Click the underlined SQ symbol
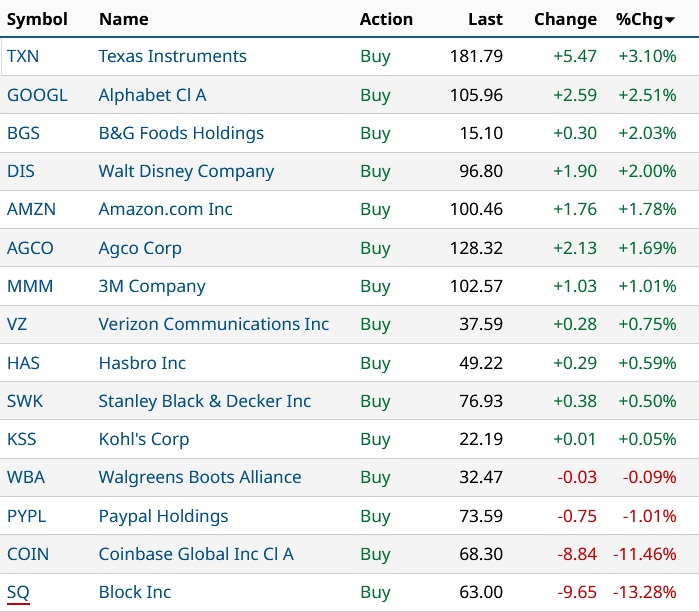Screen dimensions: 699x612 [18, 593]
